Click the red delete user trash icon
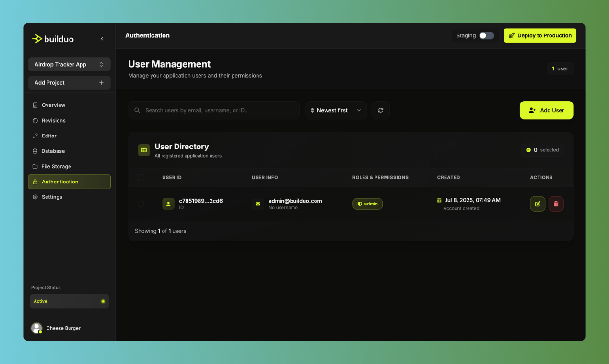This screenshot has width=609, height=364. click(x=556, y=204)
